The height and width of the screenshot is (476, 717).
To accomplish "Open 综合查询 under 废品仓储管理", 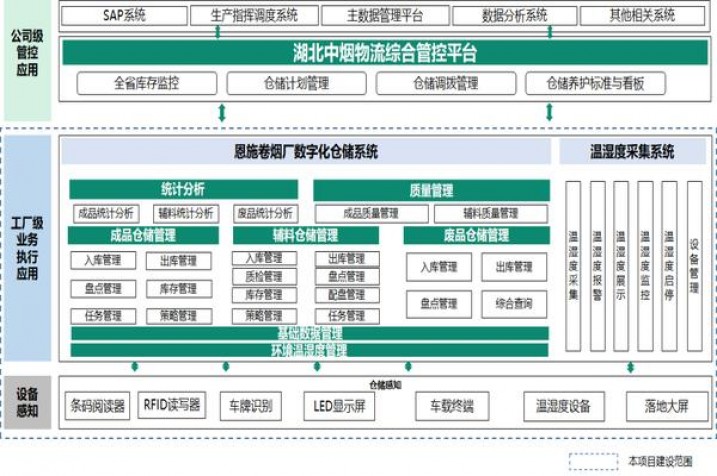I will click(513, 303).
